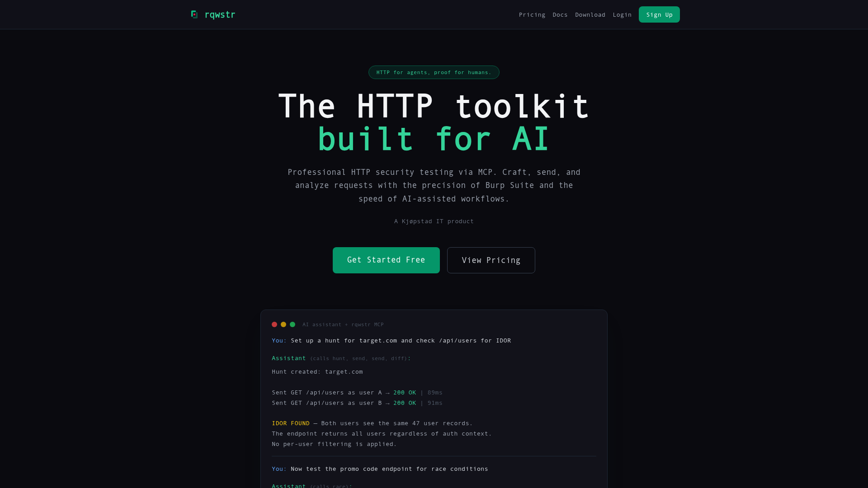Viewport: 868px width, 488px height.
Task: Click 'No per-user filtering is applied.' line
Action: click(334, 444)
